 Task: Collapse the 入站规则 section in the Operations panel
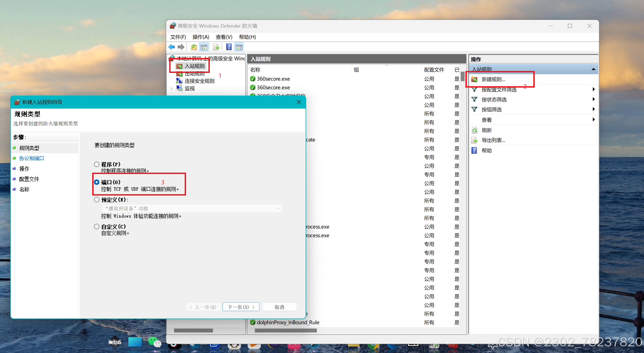coord(593,69)
